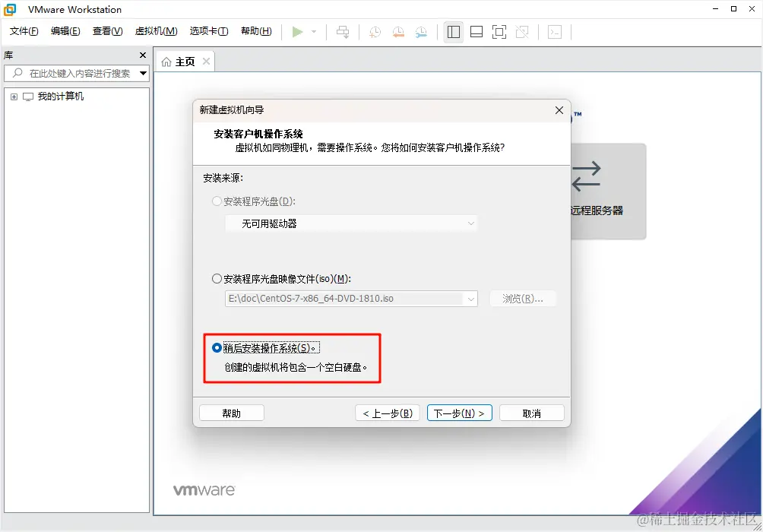
Task: Click the Unity mode toolbar icon
Action: click(522, 32)
